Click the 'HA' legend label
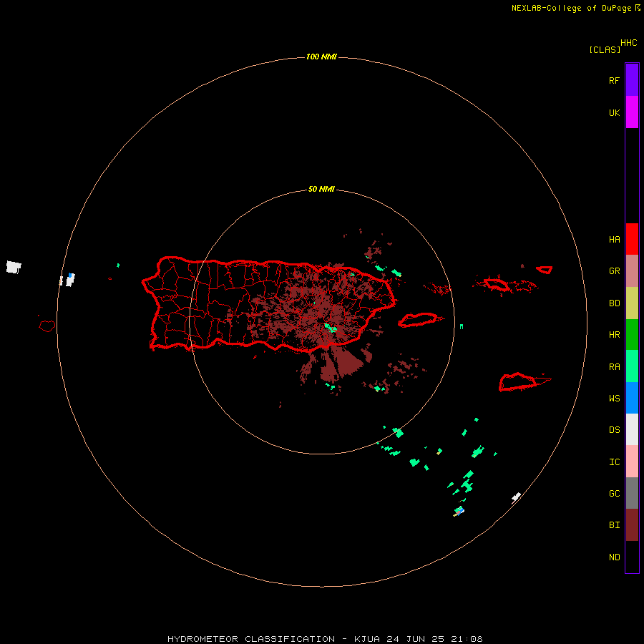Screen dimensions: 644x644 (x=614, y=240)
